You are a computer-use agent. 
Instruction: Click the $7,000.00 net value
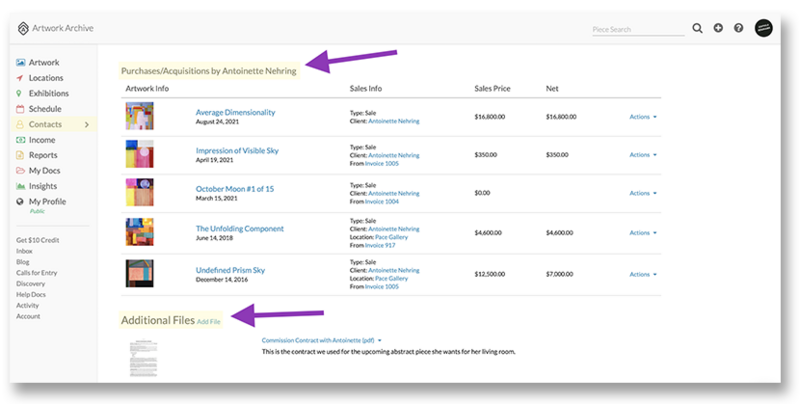click(x=560, y=274)
